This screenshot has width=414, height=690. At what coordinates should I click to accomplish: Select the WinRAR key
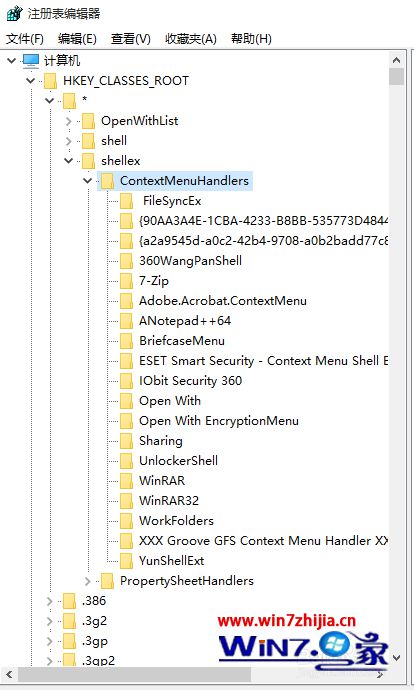pyautogui.click(x=162, y=481)
